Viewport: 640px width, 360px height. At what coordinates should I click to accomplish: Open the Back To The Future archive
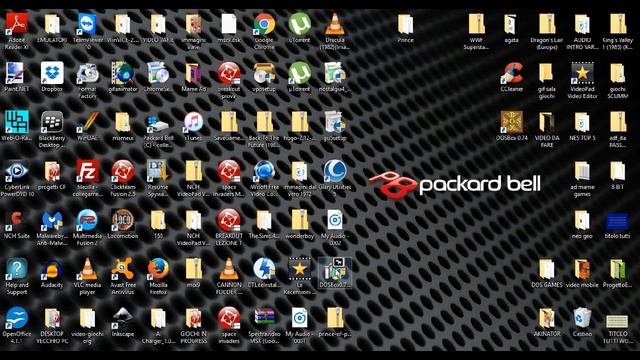264,122
